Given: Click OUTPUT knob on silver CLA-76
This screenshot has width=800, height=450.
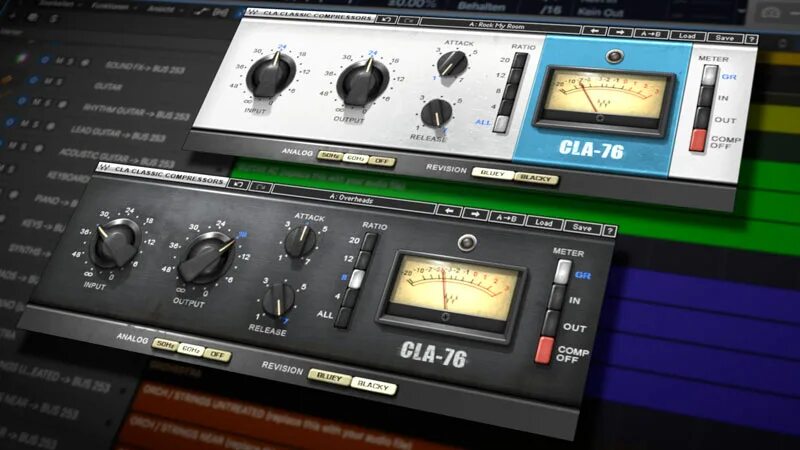Looking at the screenshot, I should (363, 83).
